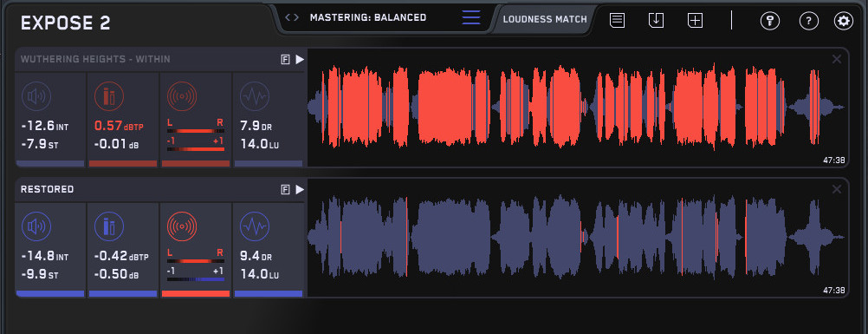This screenshot has width=868, height=334.
Task: Play the Restored track
Action: pos(300,190)
